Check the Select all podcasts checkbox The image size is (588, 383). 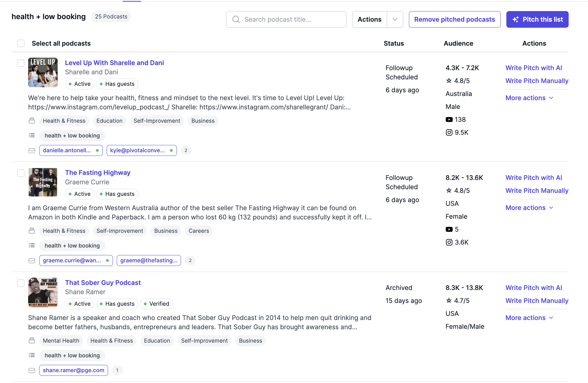click(x=21, y=43)
